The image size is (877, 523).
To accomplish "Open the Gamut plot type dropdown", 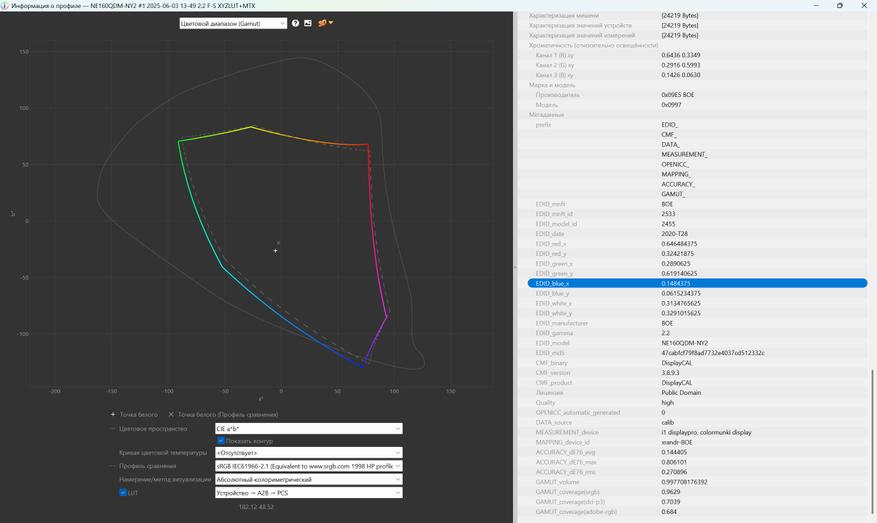I will coord(233,23).
